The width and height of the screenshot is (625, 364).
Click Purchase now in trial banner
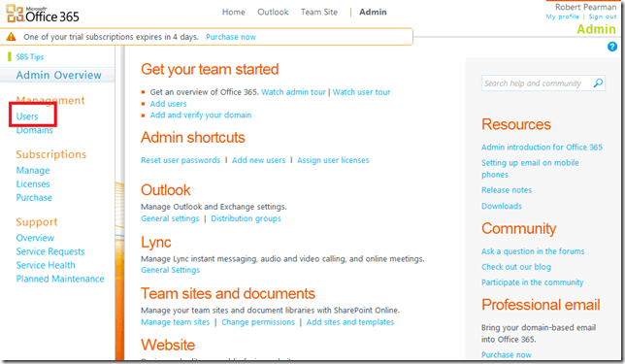tap(231, 37)
